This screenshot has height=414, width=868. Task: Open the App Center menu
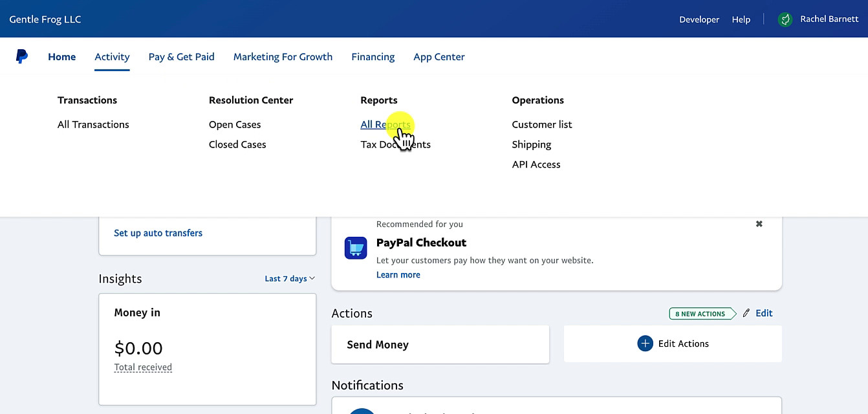[439, 57]
